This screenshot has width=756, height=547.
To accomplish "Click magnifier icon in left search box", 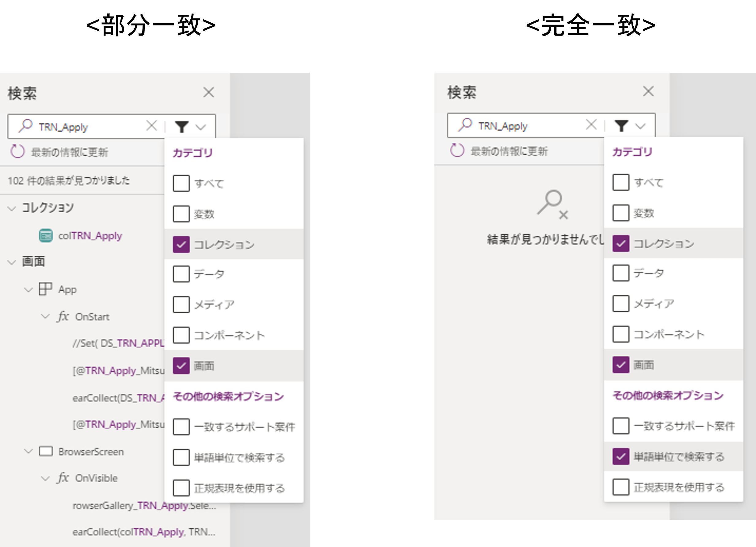I will 25,126.
